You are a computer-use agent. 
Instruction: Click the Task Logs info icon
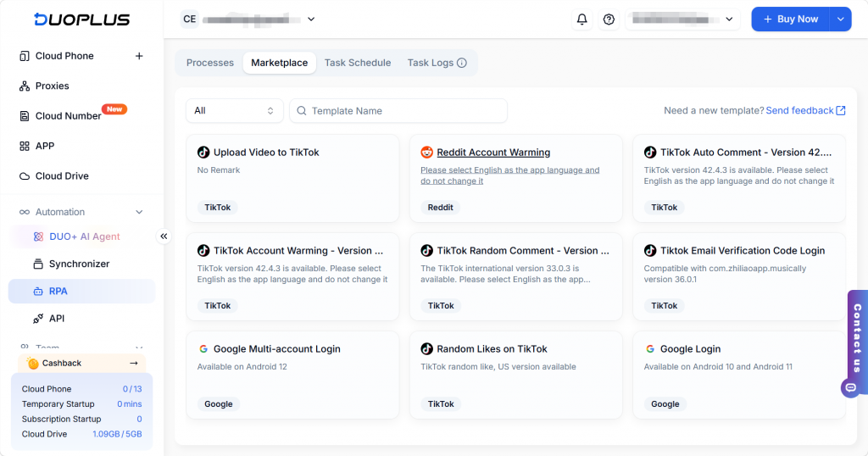tap(462, 63)
